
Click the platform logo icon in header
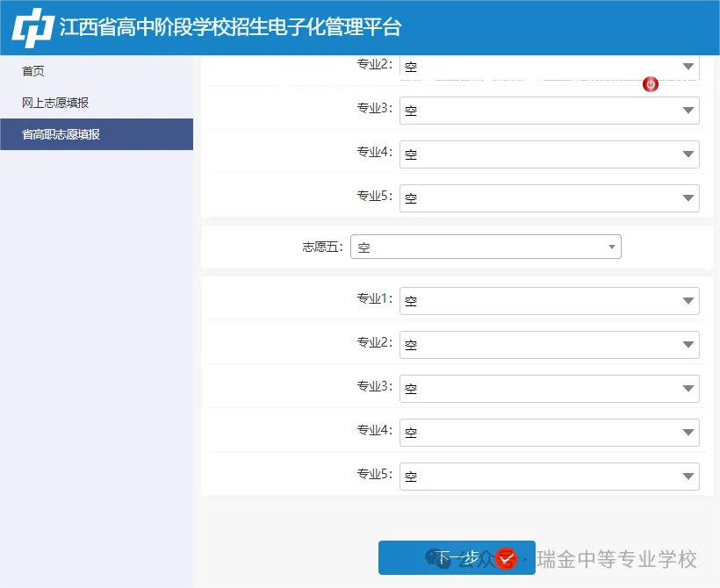point(33,27)
